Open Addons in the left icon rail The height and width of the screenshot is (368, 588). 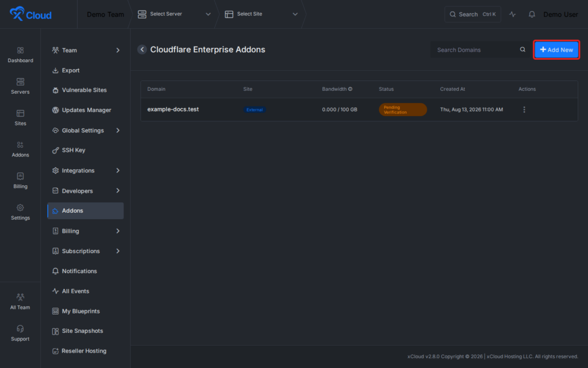(x=20, y=149)
